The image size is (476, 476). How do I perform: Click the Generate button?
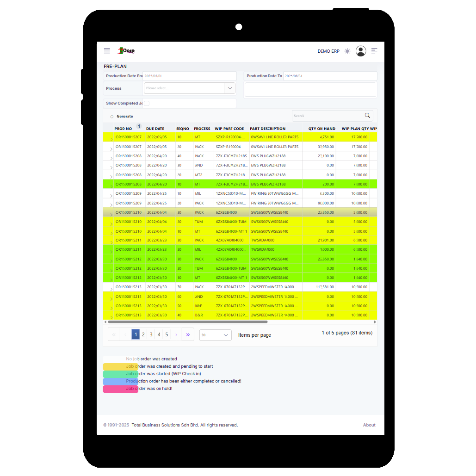[x=122, y=116]
